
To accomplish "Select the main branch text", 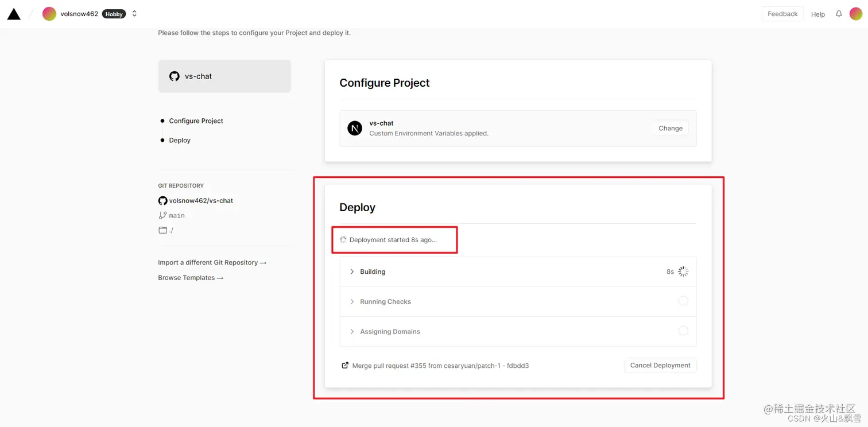I will pos(177,216).
